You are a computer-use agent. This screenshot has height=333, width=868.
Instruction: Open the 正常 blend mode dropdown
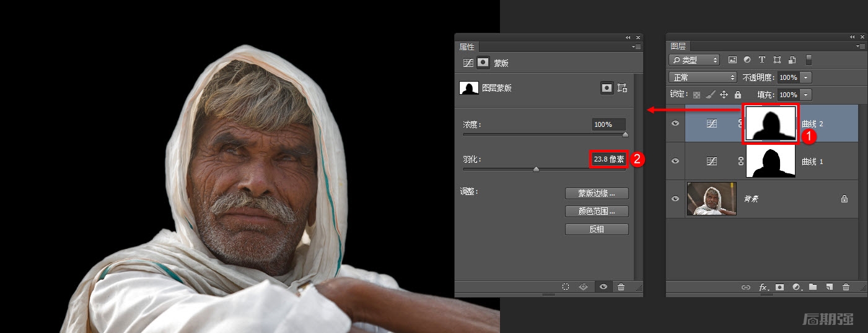point(702,77)
